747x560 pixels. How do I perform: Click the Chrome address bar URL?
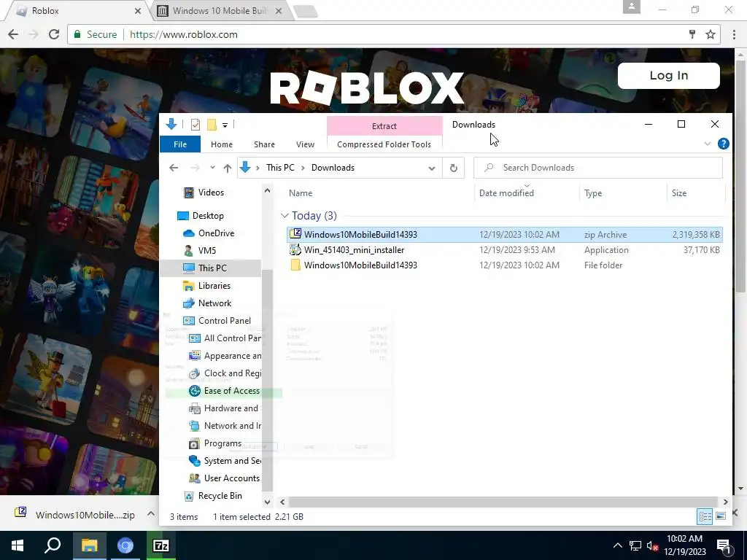[x=183, y=35]
